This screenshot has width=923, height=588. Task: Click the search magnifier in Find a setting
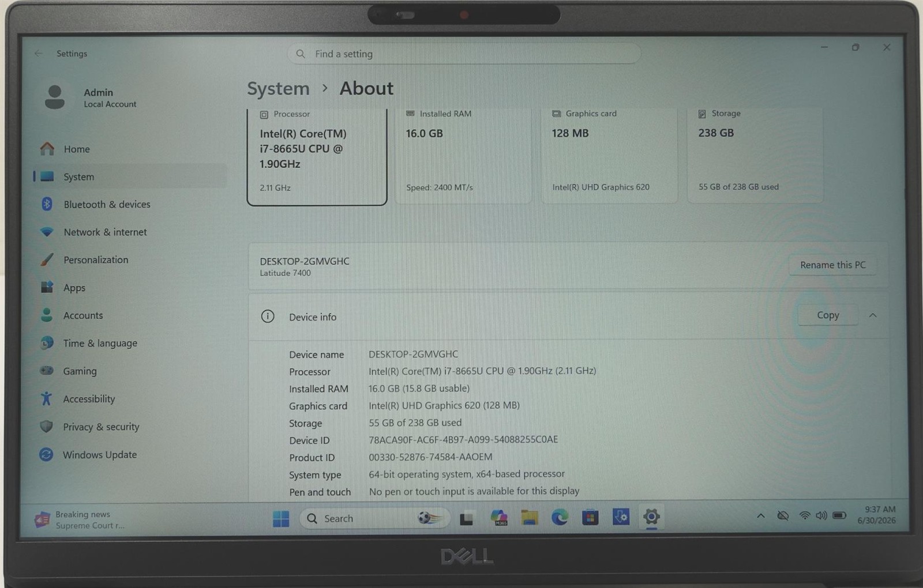coord(301,54)
